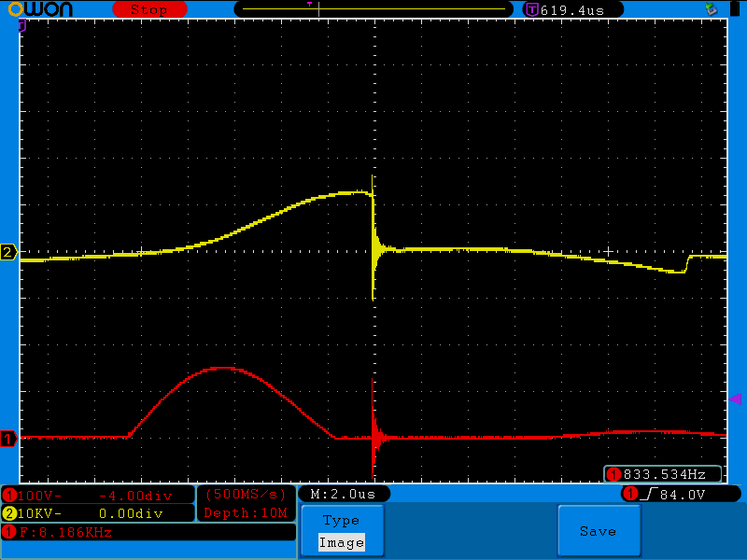Image resolution: width=747 pixels, height=560 pixels.
Task: Select the Depth:10M memory readout
Action: tap(246, 513)
